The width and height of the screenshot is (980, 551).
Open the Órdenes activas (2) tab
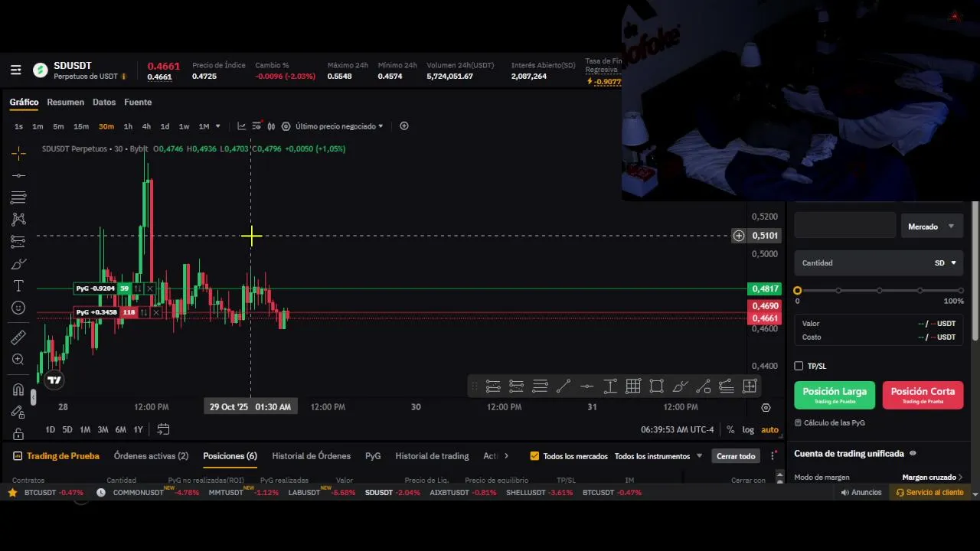[x=151, y=456]
